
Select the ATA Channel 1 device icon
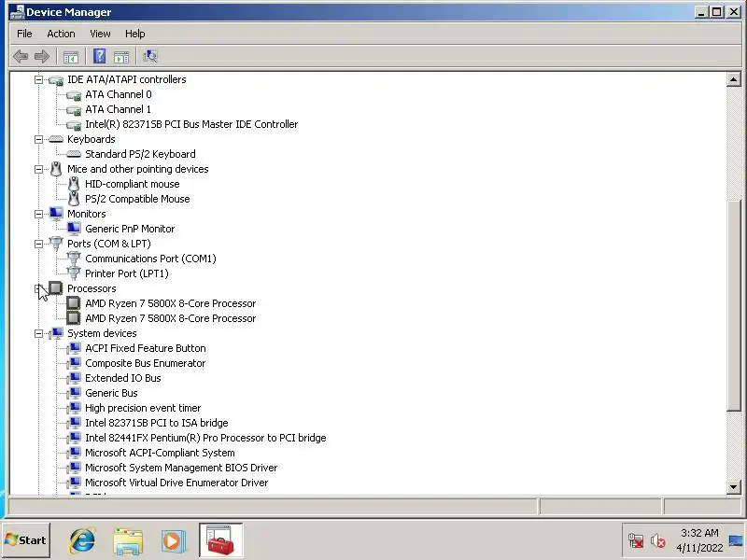tap(74, 110)
